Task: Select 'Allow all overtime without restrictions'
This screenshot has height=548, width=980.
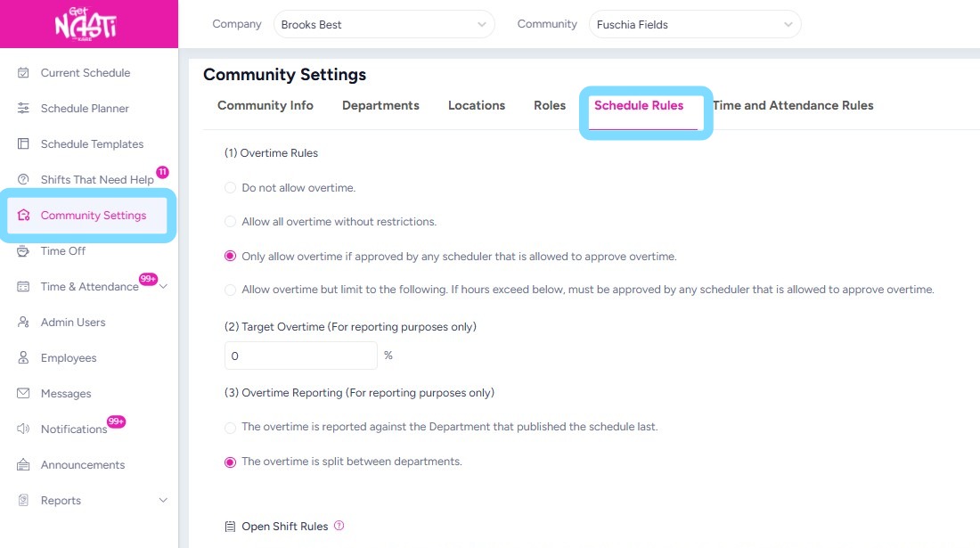Action: pyautogui.click(x=231, y=222)
